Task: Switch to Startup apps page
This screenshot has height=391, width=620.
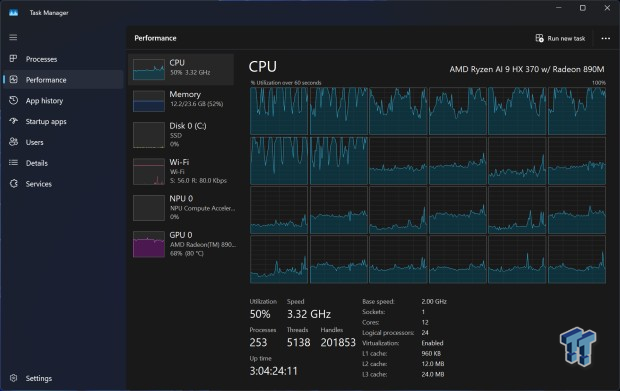Action: [46, 121]
